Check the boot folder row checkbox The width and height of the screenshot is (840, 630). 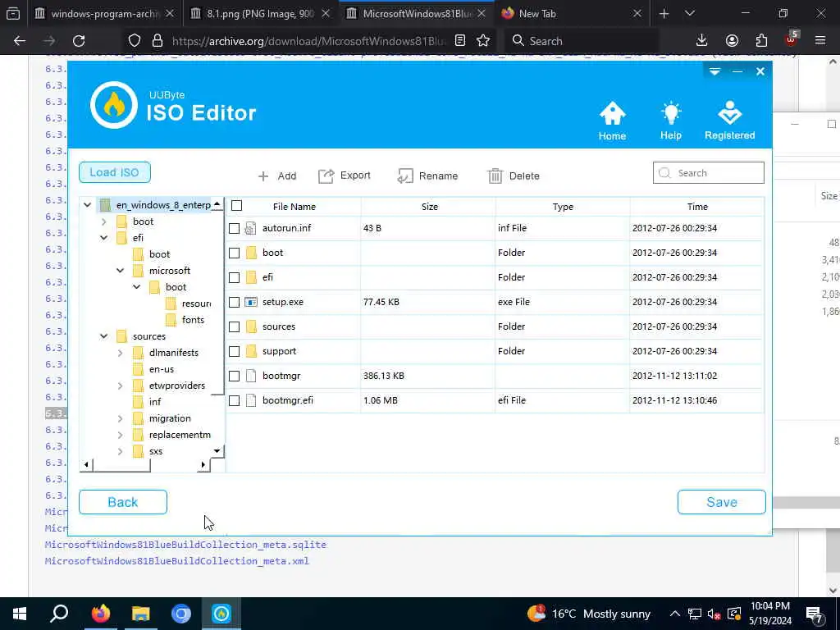click(x=234, y=253)
